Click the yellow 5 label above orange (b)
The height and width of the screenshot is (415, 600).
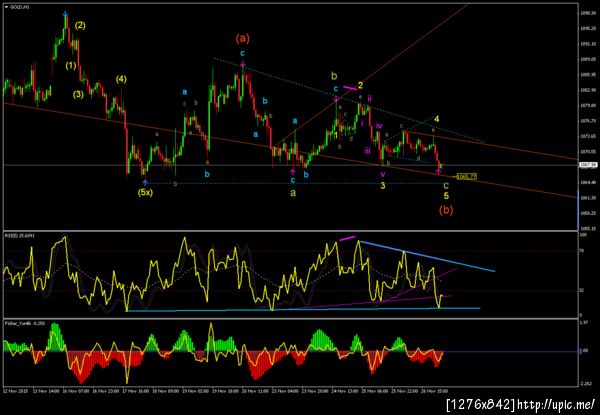[446, 196]
